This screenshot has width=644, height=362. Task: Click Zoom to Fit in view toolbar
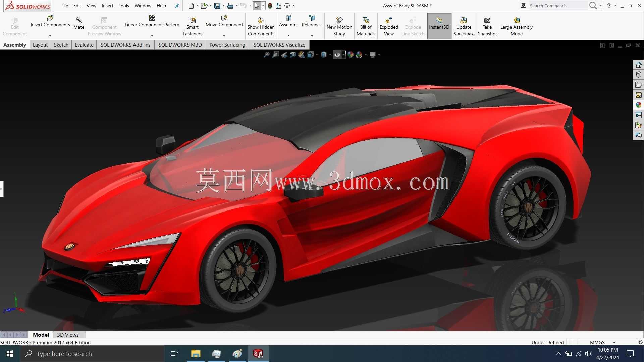click(267, 55)
